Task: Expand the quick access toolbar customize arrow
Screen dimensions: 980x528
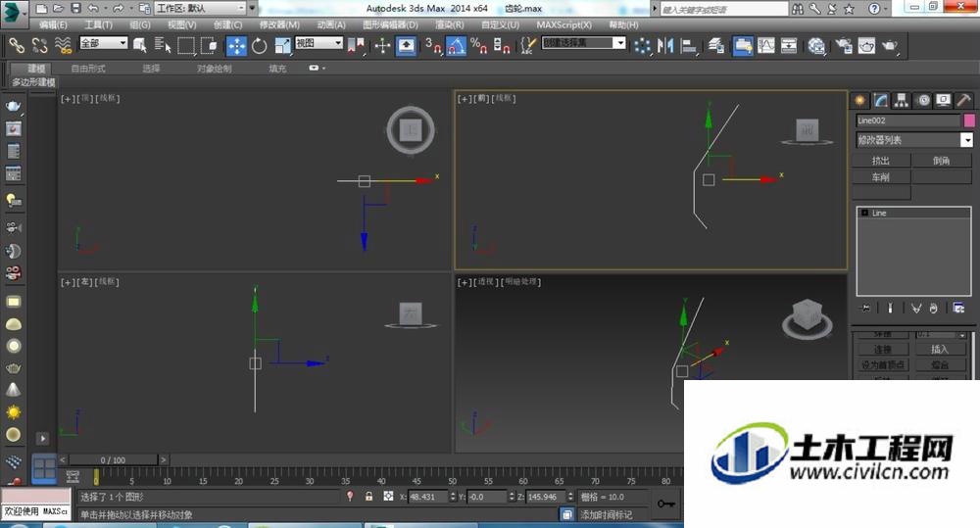Action: (x=253, y=8)
